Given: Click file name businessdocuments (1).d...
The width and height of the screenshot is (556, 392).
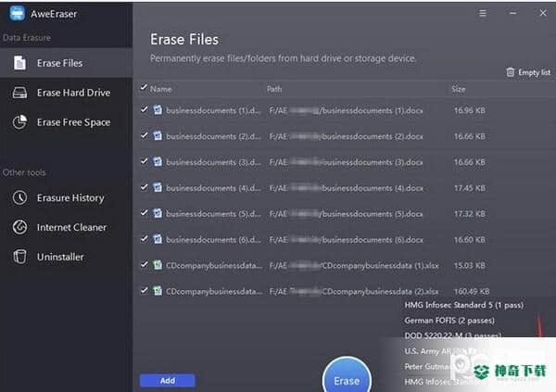Looking at the screenshot, I should [213, 110].
